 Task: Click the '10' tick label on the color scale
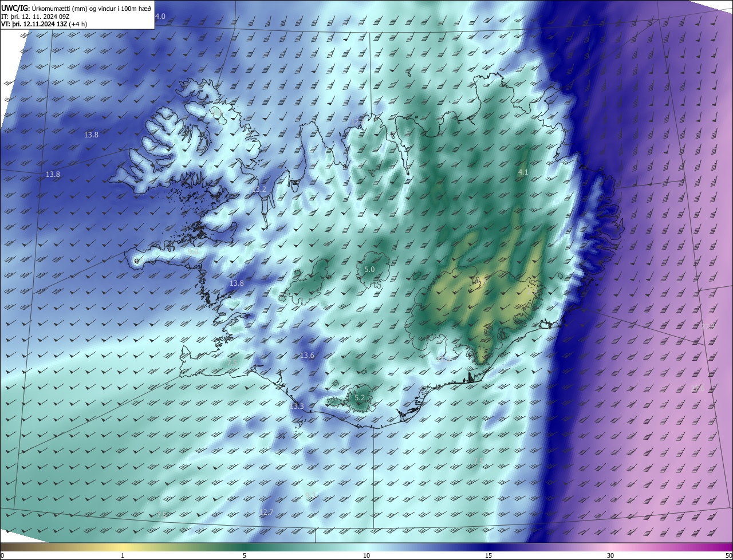(366, 555)
